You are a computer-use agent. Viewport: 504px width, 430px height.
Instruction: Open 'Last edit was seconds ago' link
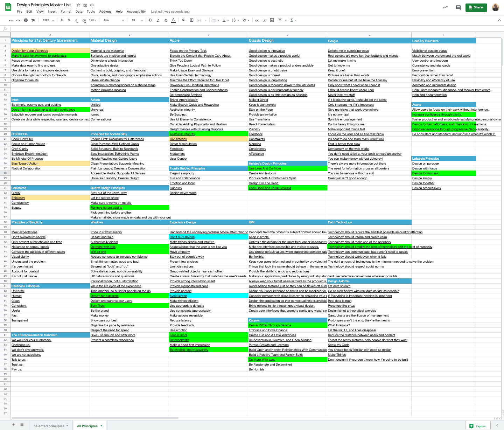coord(170,12)
